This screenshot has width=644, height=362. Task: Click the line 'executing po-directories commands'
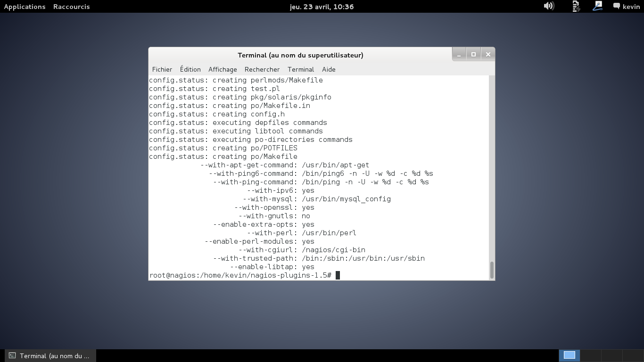(x=251, y=140)
